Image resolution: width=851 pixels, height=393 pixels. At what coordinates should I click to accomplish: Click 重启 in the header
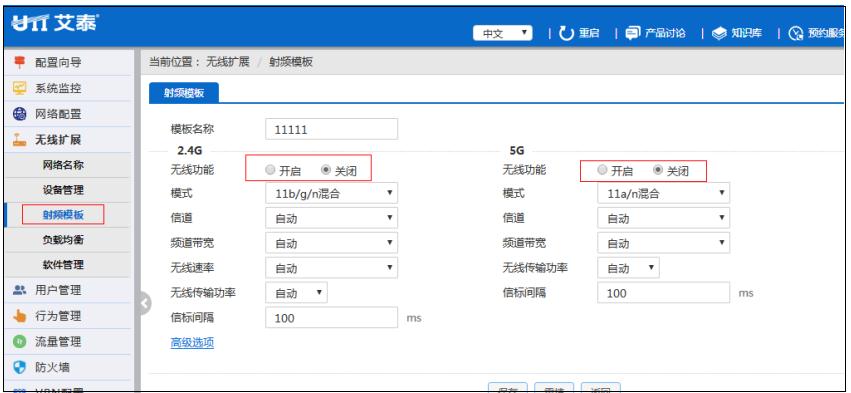588,33
